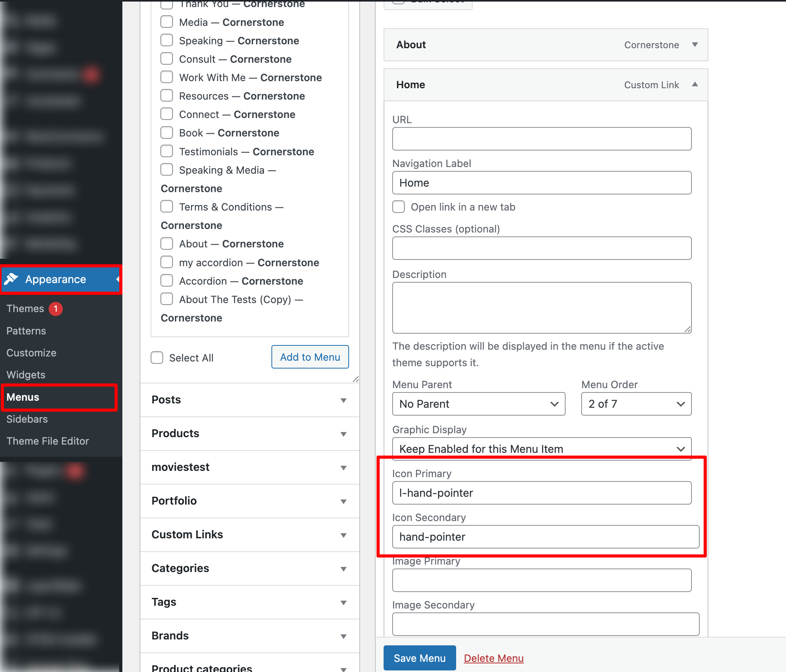Open the Customize submenu item
This screenshot has height=672, width=786.
tap(31, 353)
